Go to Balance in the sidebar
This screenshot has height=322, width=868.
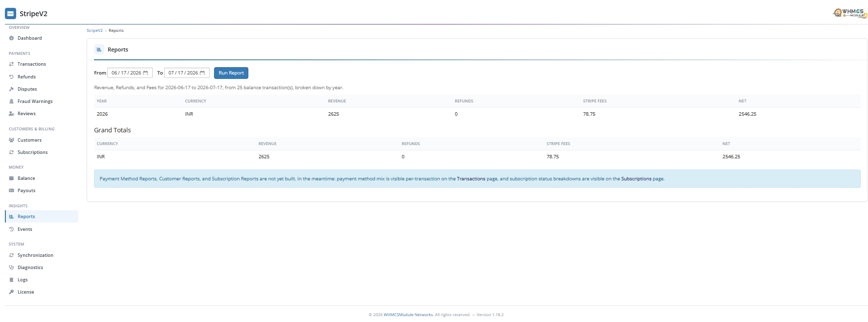tap(42, 178)
